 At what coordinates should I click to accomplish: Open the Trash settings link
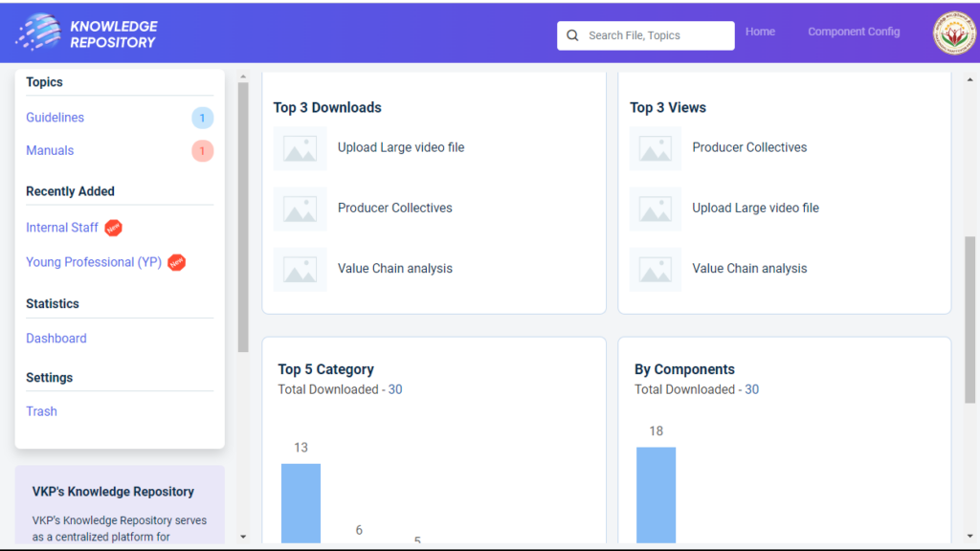coord(41,411)
